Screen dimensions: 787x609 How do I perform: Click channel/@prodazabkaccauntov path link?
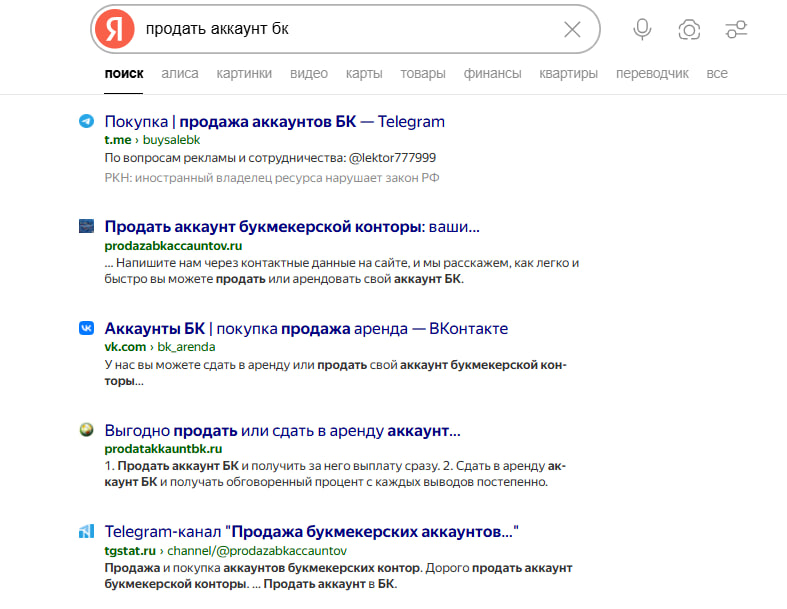257,551
